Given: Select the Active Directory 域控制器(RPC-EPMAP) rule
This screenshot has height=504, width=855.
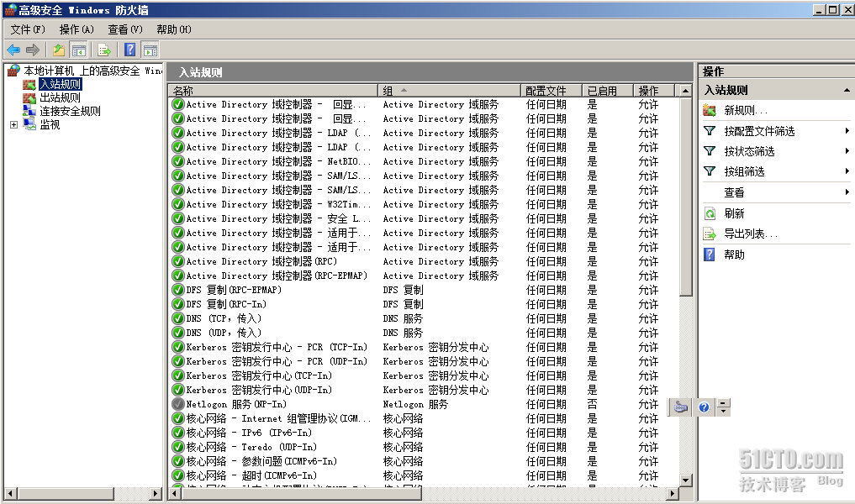Looking at the screenshot, I should (x=277, y=276).
